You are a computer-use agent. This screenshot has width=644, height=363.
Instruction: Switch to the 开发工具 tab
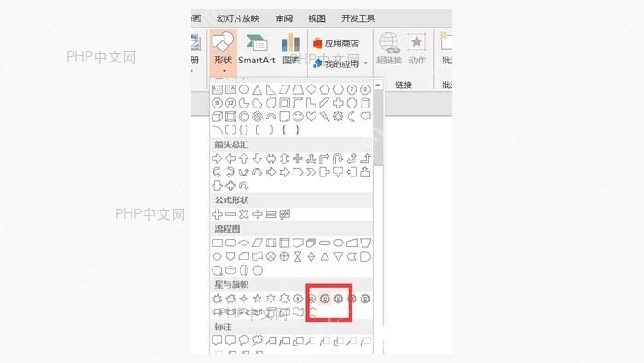[x=358, y=18]
